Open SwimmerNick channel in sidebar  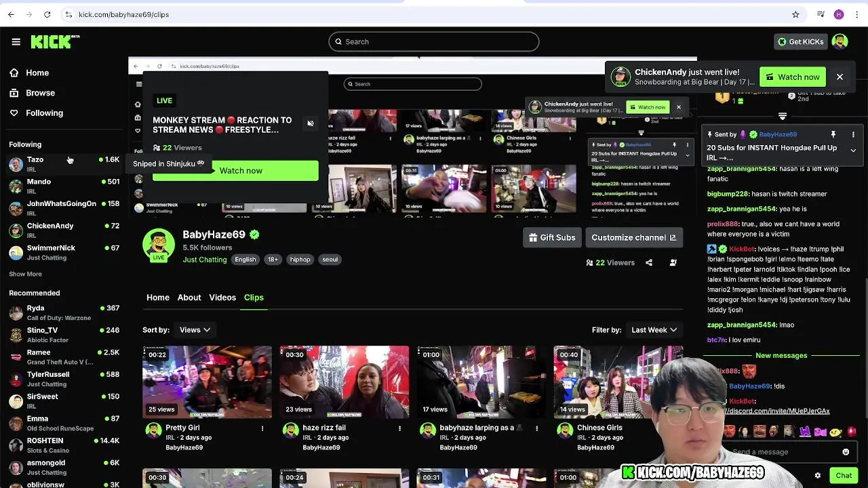pos(64,252)
